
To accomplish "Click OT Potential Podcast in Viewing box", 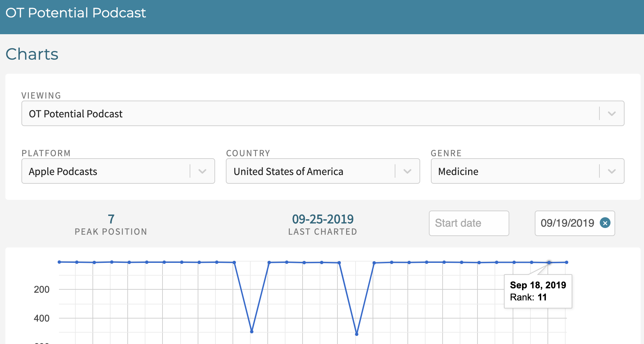I will [76, 114].
